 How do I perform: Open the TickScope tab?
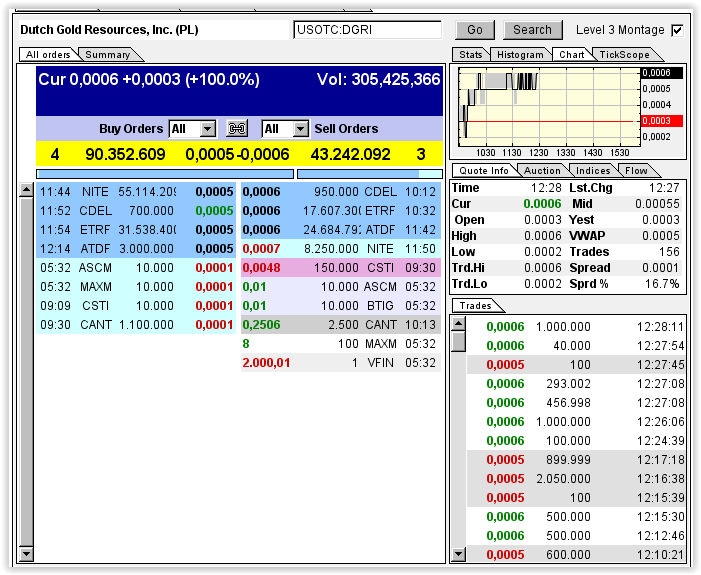(x=624, y=55)
